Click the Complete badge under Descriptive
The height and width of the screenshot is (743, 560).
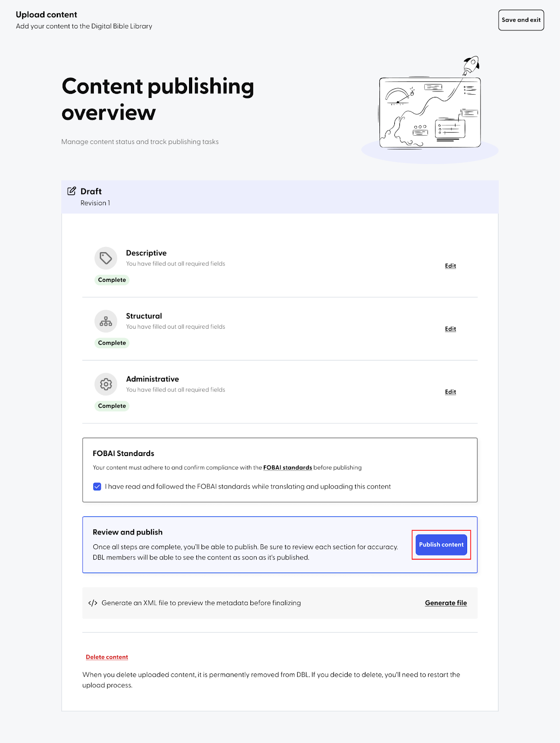tap(112, 280)
